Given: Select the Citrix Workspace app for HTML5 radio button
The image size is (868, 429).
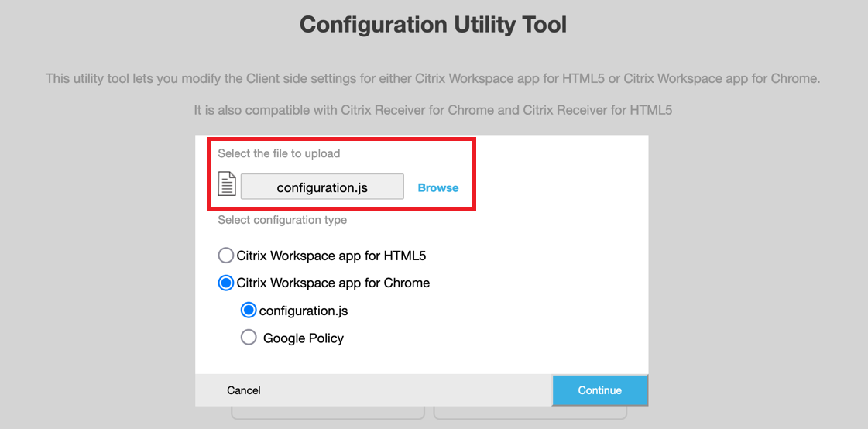Looking at the screenshot, I should [226, 256].
